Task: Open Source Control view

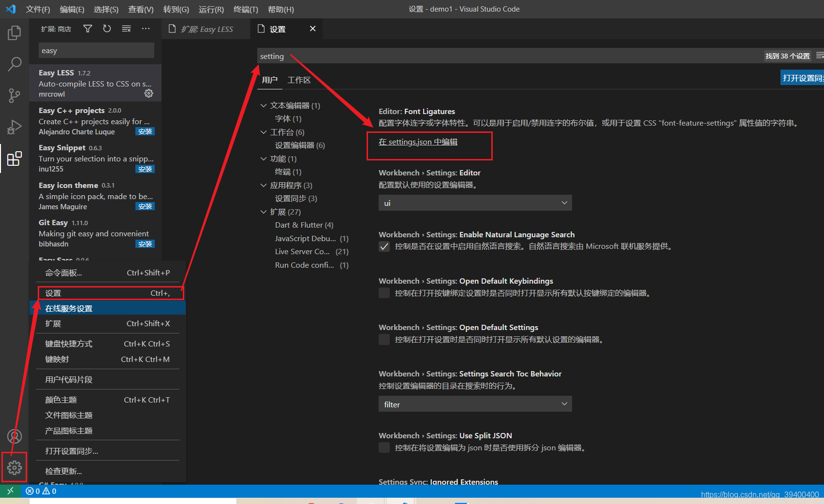Action: pos(15,95)
